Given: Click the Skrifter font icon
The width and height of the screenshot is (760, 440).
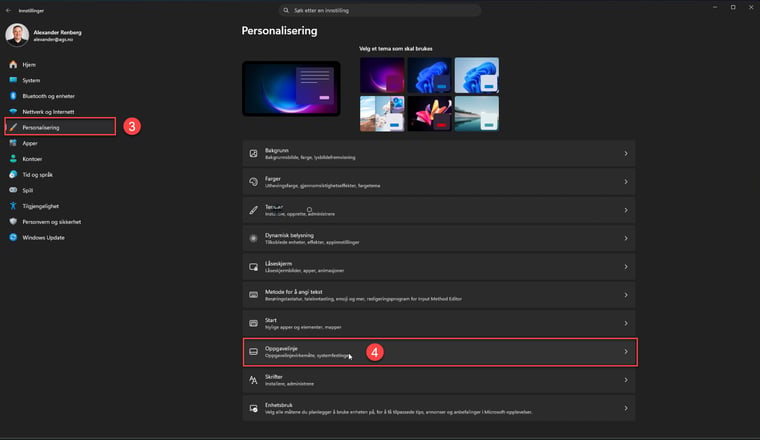Looking at the screenshot, I should [x=253, y=380].
